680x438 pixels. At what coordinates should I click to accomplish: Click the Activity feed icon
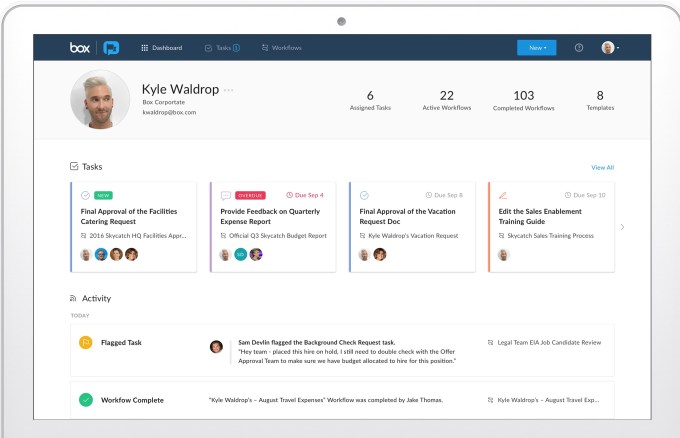point(73,298)
